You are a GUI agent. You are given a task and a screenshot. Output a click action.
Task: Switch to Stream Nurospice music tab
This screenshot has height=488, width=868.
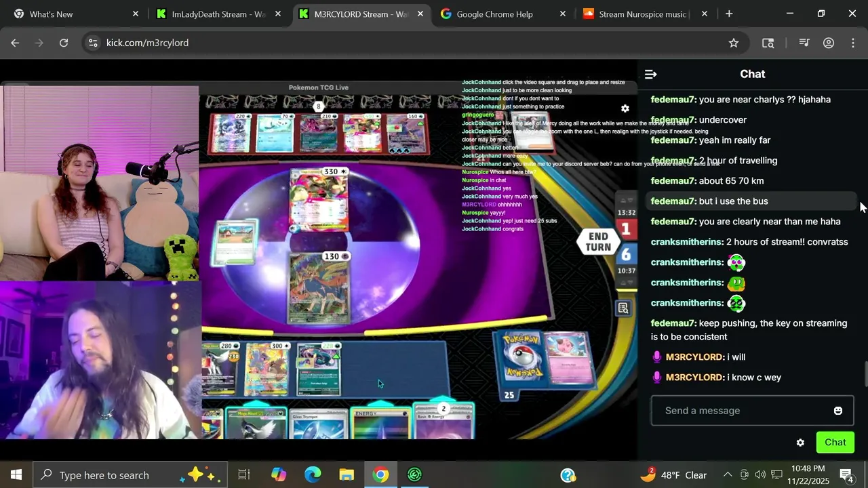(644, 14)
